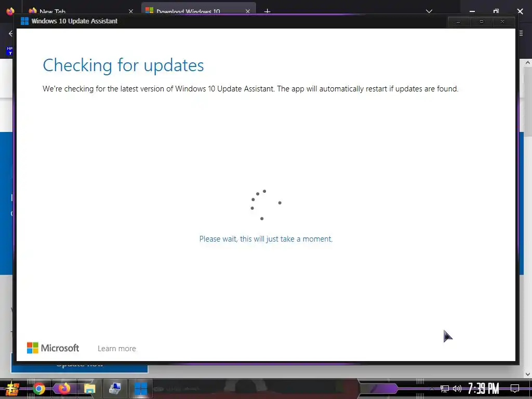Click the Windows logo icon in Update Assistant title bar
Viewport: 532px width, 399px height.
pos(24,21)
